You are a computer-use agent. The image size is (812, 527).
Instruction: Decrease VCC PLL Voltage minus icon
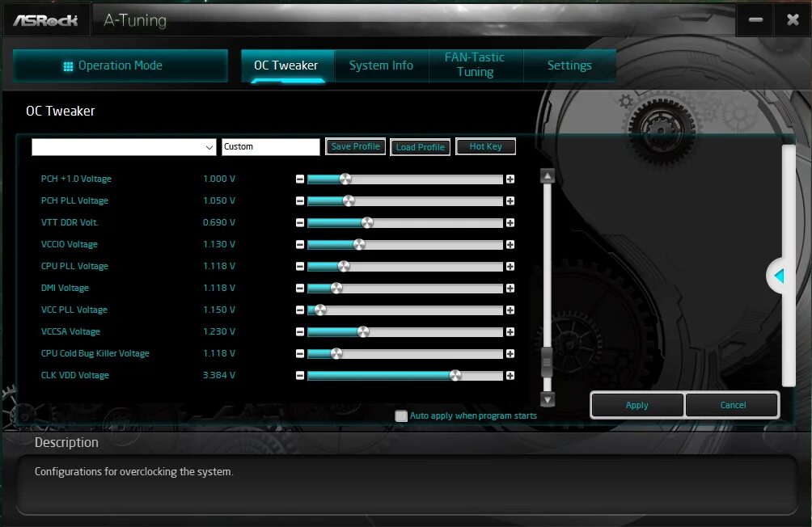click(x=300, y=310)
